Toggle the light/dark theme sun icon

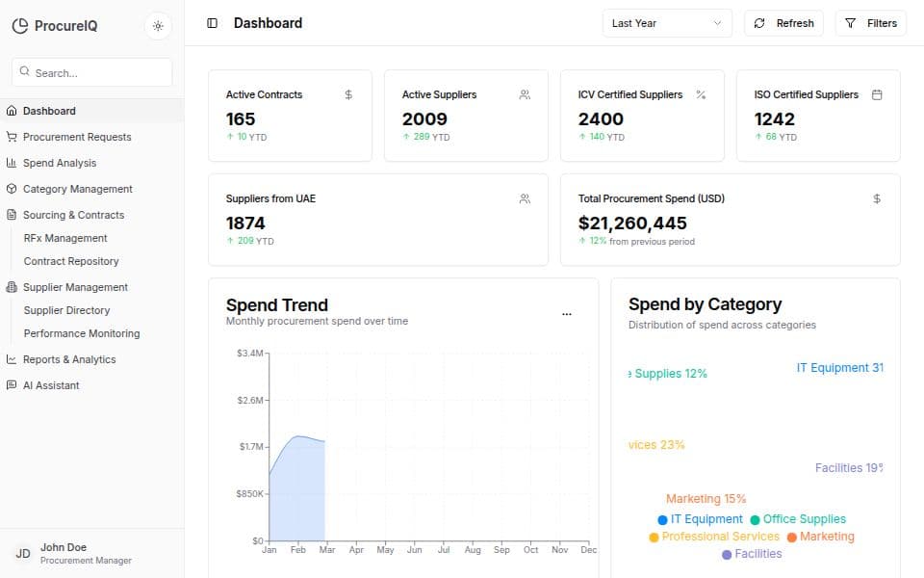(158, 26)
